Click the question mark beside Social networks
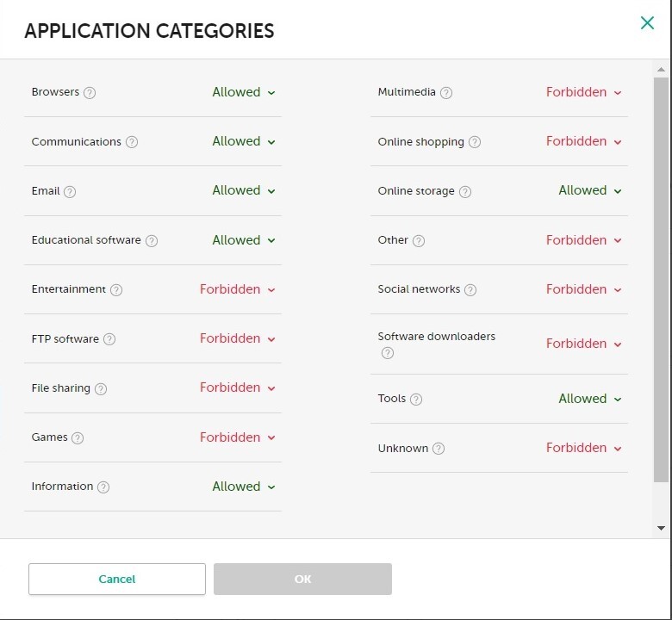Screen dimensions: 672x620 pos(470,290)
